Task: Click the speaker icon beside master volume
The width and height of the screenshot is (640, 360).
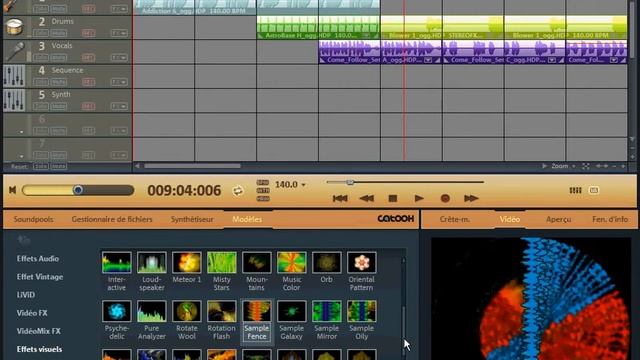Action: coord(13,190)
